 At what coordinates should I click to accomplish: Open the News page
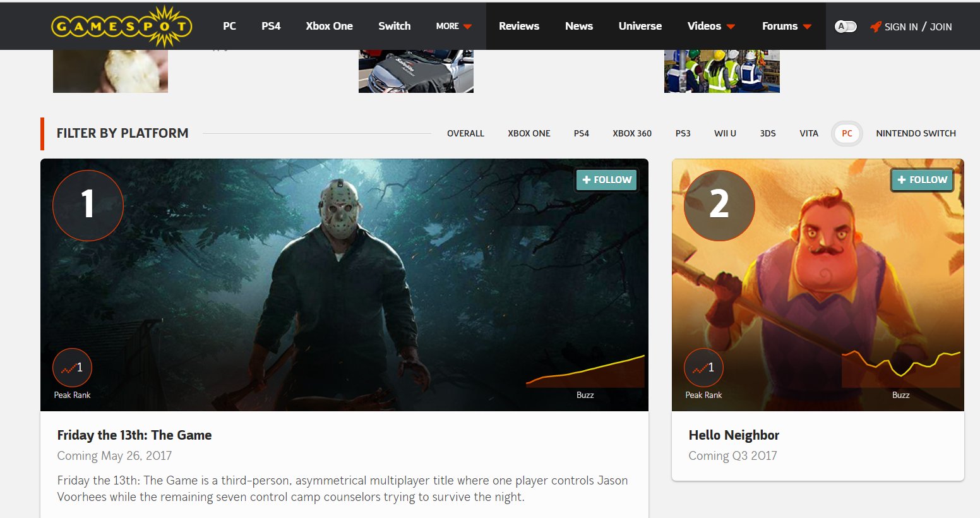click(x=579, y=26)
